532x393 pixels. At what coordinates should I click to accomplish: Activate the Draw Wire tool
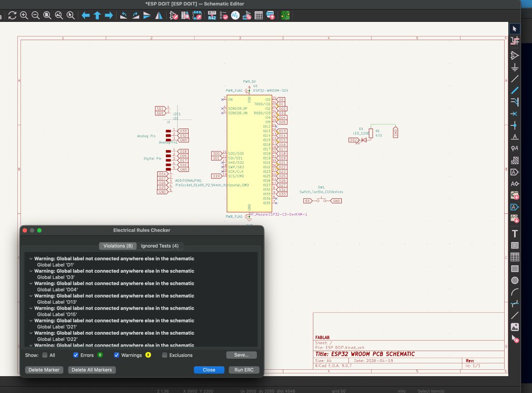point(515,79)
